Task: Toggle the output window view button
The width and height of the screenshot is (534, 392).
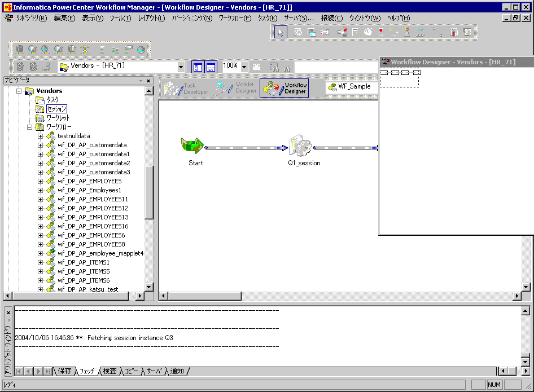Action: [211, 67]
